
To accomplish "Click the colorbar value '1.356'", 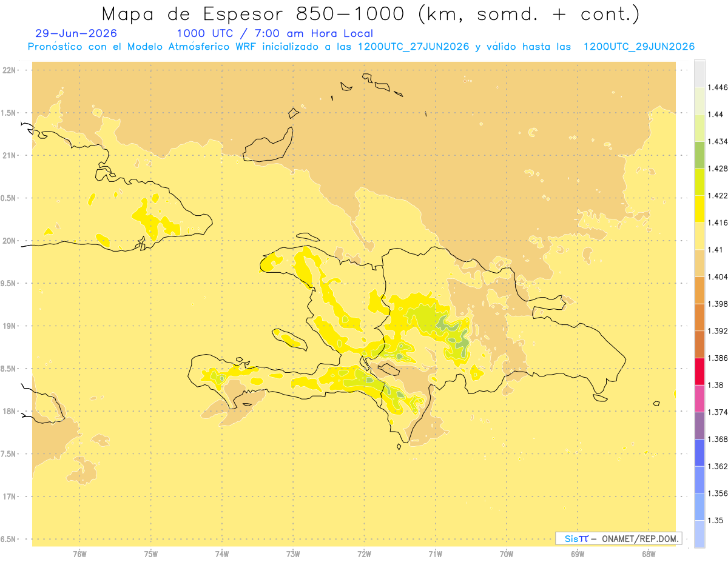I will coord(719,493).
